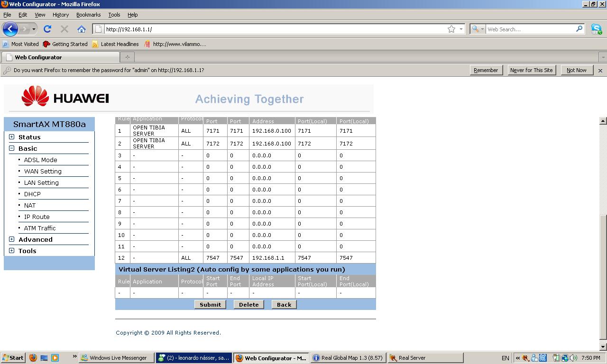Click the grayed-out Stop loading icon
The width and height of the screenshot is (607, 364).
(64, 29)
